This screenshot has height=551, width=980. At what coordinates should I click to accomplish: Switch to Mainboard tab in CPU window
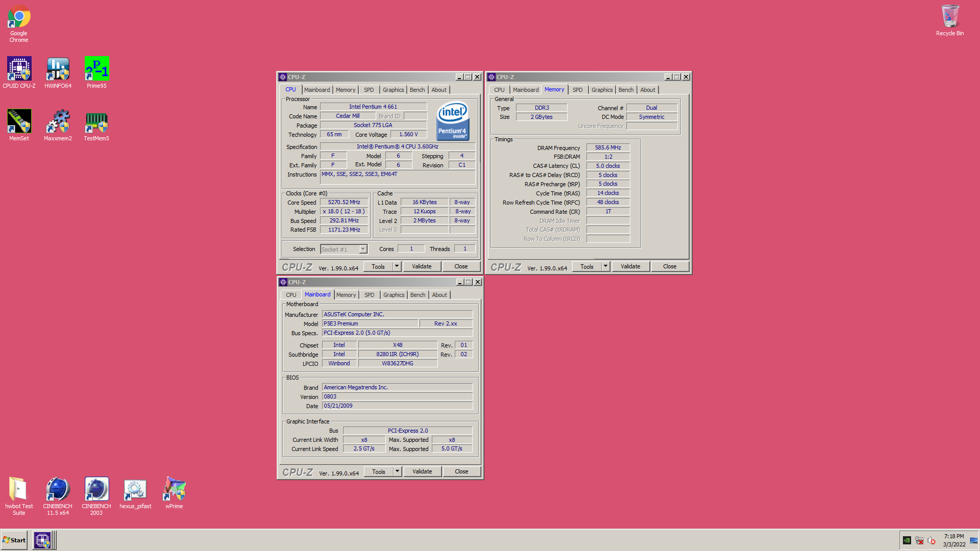317,90
